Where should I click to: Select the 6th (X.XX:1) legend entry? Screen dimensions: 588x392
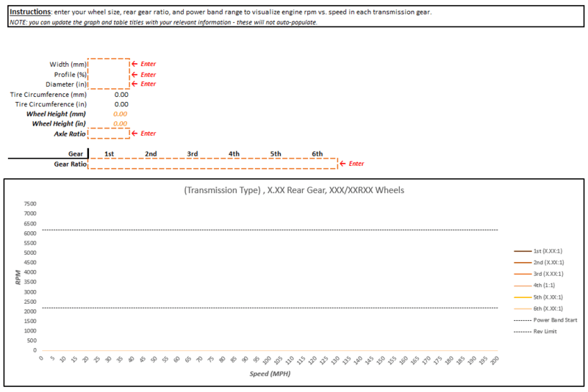[548, 308]
